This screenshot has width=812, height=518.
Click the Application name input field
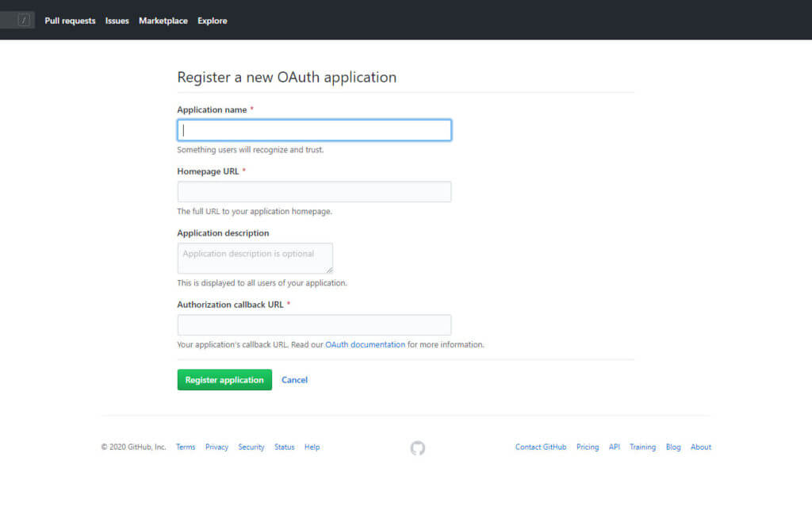point(314,130)
